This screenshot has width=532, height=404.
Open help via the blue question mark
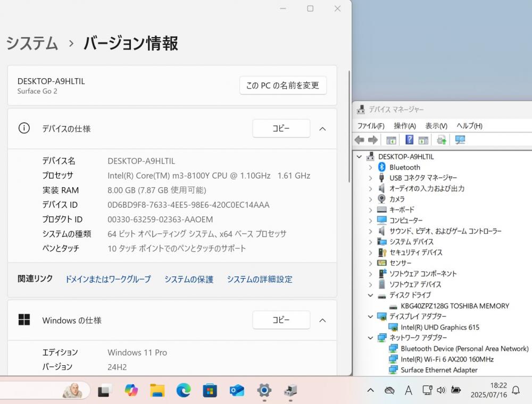click(410, 140)
